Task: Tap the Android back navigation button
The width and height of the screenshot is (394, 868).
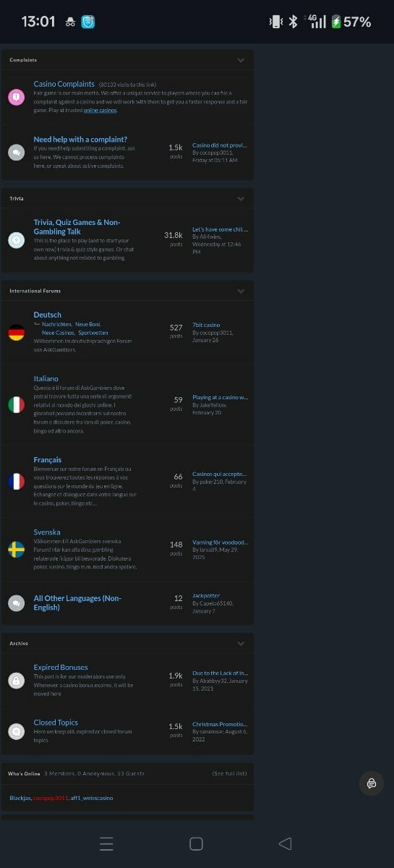Action: 285,843
